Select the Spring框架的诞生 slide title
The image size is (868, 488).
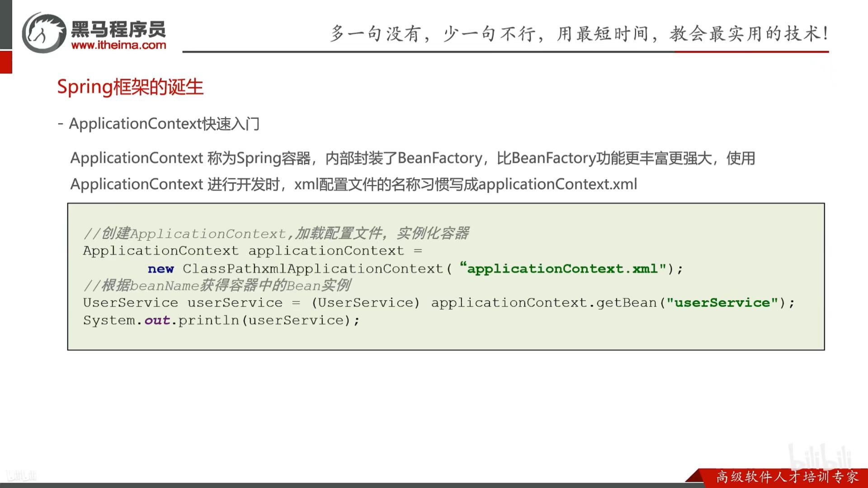(x=130, y=87)
